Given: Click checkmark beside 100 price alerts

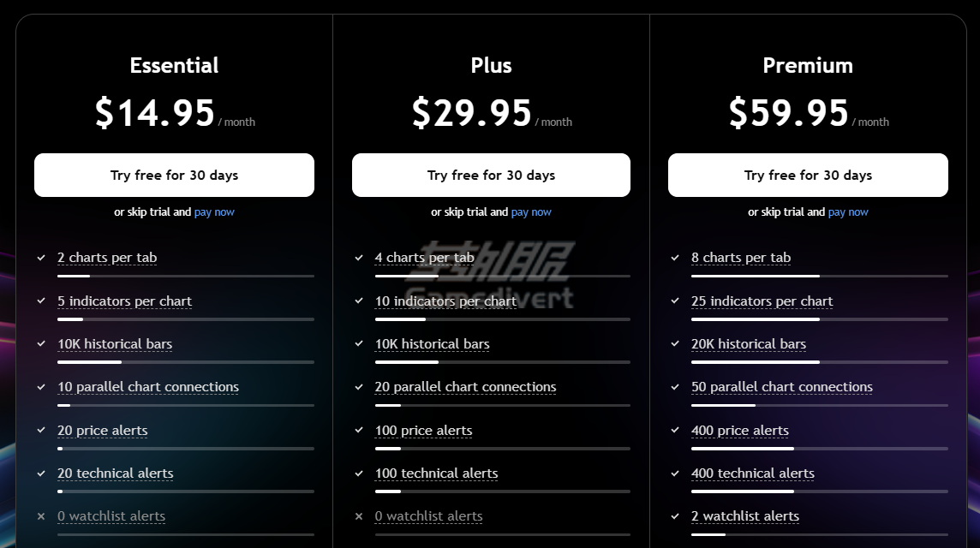Looking at the screenshot, I should pos(359,430).
